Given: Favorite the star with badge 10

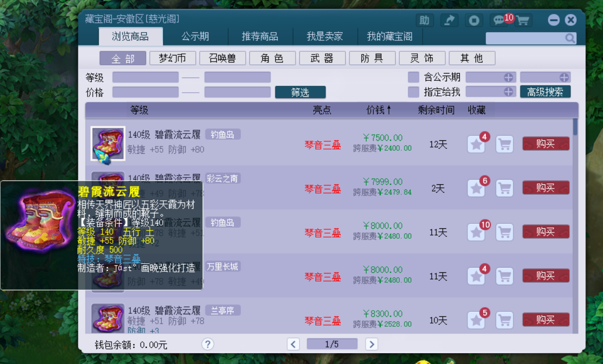Looking at the screenshot, I should tap(476, 232).
